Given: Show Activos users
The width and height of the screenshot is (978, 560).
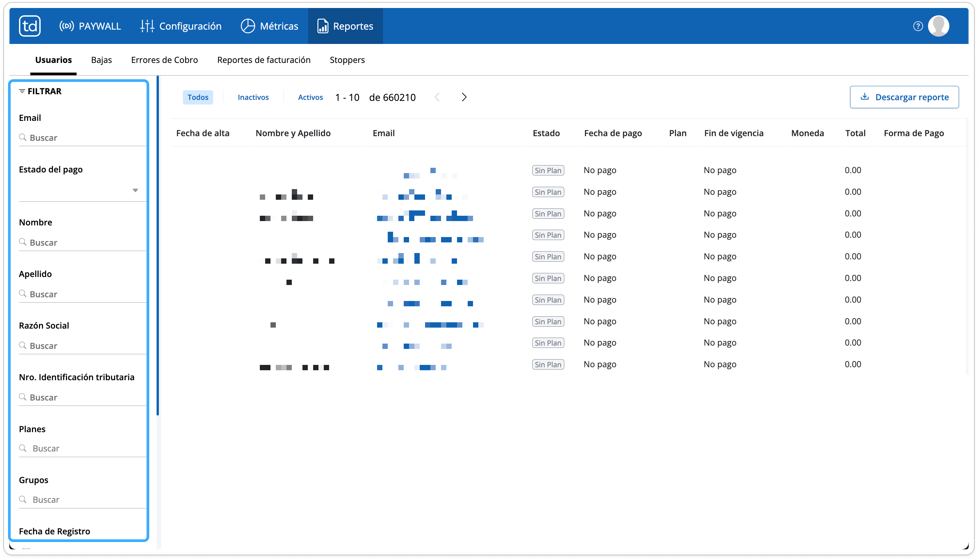Looking at the screenshot, I should 310,97.
